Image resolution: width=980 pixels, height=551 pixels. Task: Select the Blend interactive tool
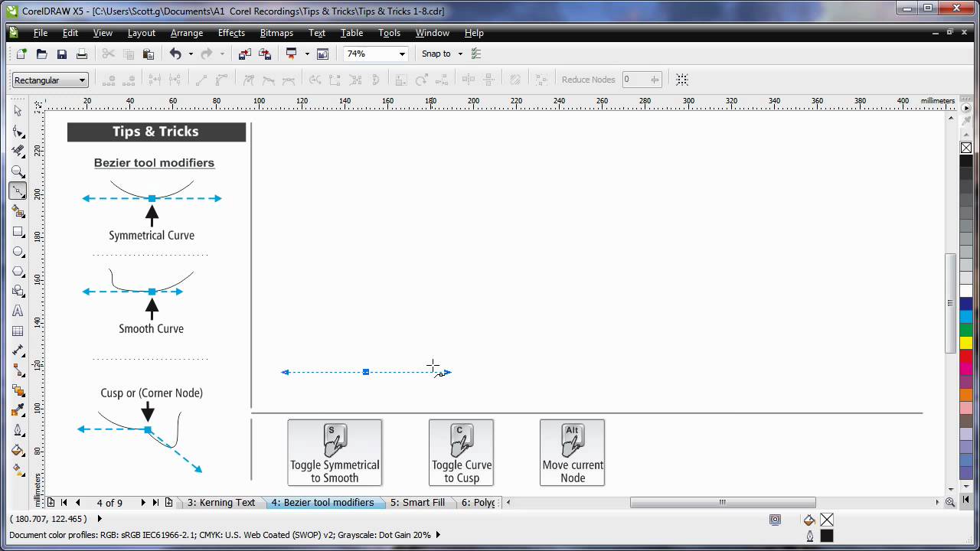coord(18,390)
